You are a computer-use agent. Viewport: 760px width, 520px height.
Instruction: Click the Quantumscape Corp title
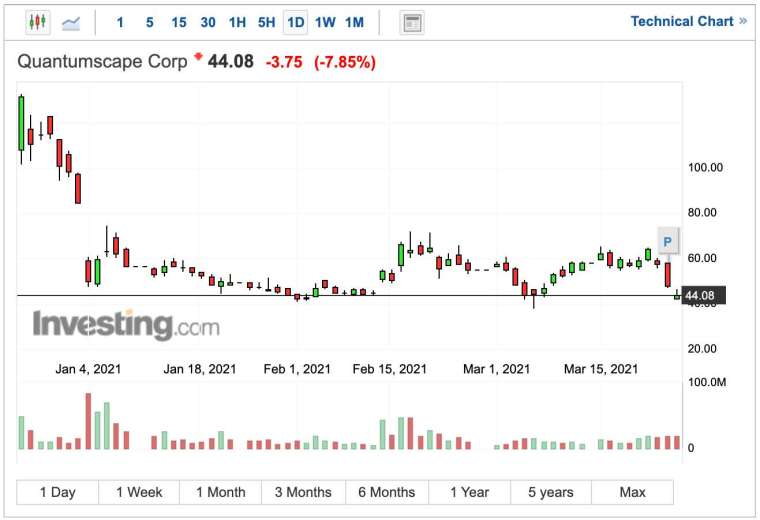click(102, 62)
